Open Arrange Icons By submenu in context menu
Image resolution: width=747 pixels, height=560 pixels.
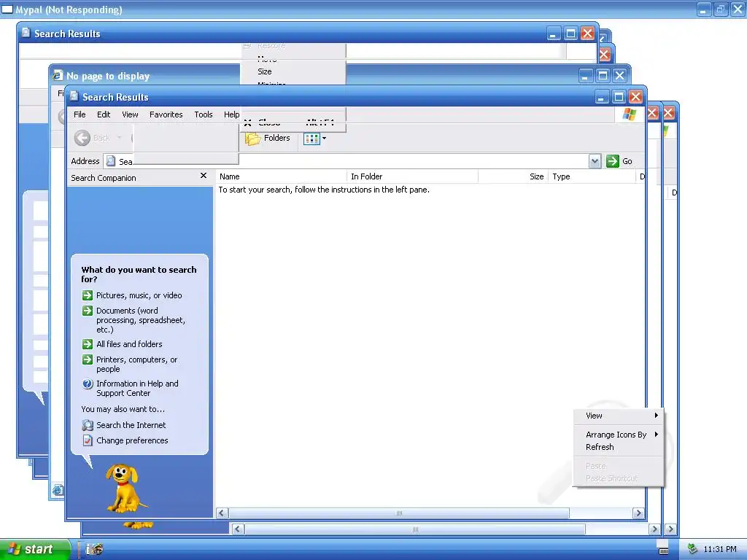(x=618, y=435)
